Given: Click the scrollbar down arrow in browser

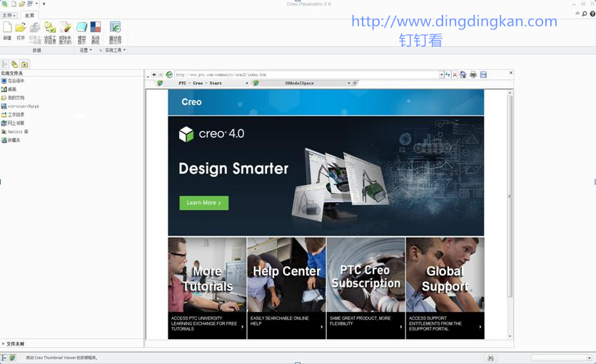Looking at the screenshot, I should tap(510, 336).
